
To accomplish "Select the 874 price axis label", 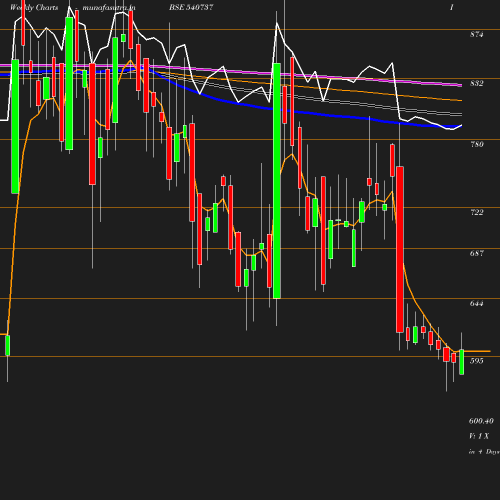I will 476,34.
